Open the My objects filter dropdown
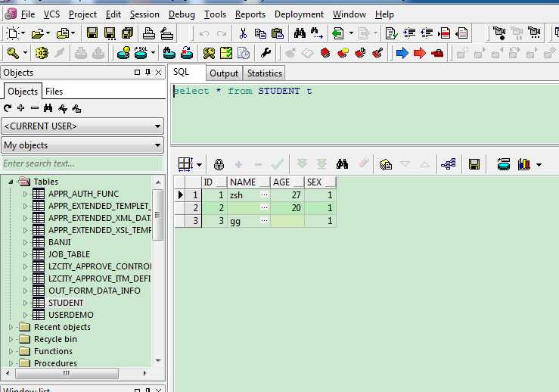 pyautogui.click(x=157, y=145)
